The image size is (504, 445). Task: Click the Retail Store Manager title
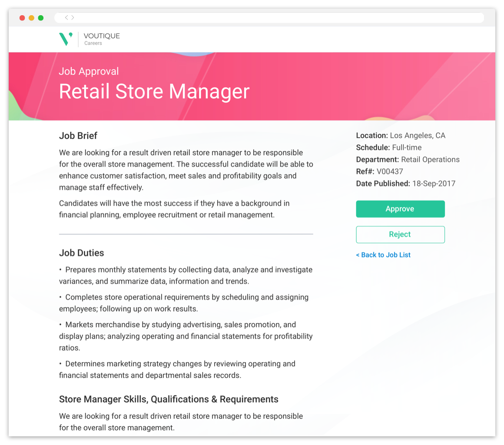coord(154,92)
